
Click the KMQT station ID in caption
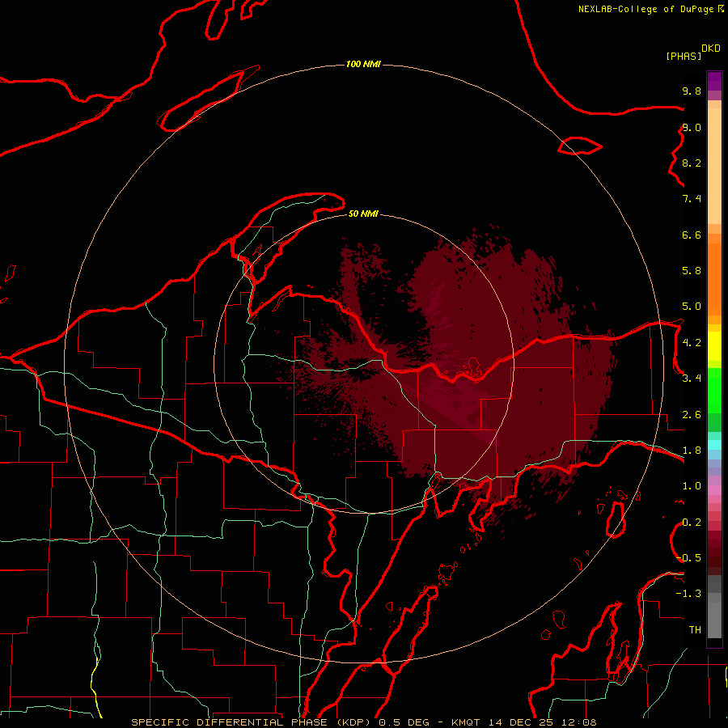click(467, 722)
